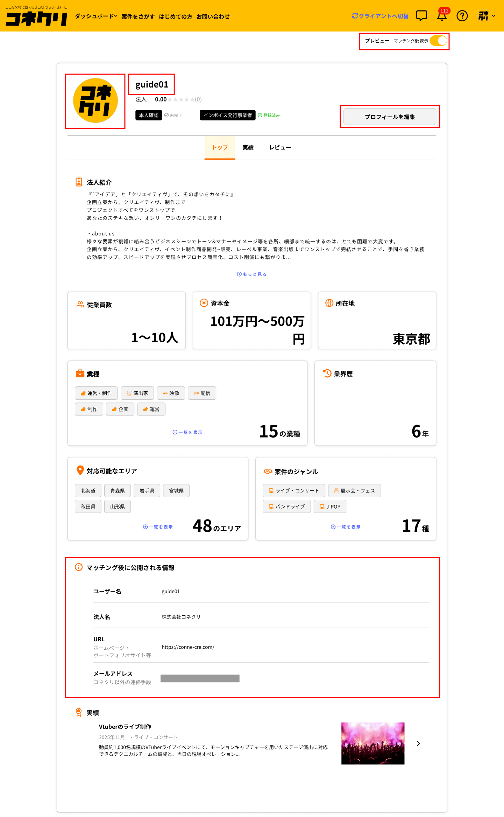Click the help question mark icon
Viewport: 504px width, 817px height.
462,16
